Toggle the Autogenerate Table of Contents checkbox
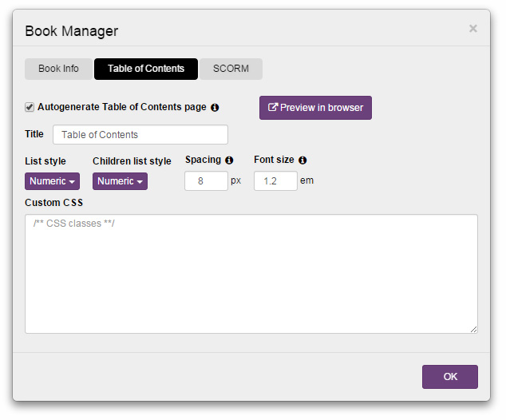 pos(30,107)
